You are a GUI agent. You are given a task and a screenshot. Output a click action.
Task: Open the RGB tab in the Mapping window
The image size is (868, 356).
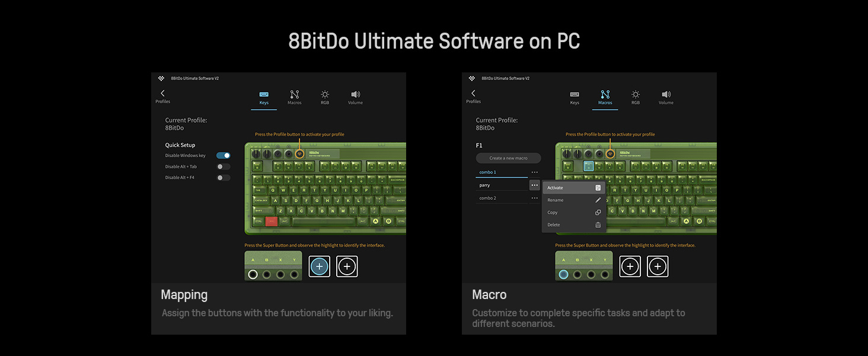pyautogui.click(x=325, y=97)
